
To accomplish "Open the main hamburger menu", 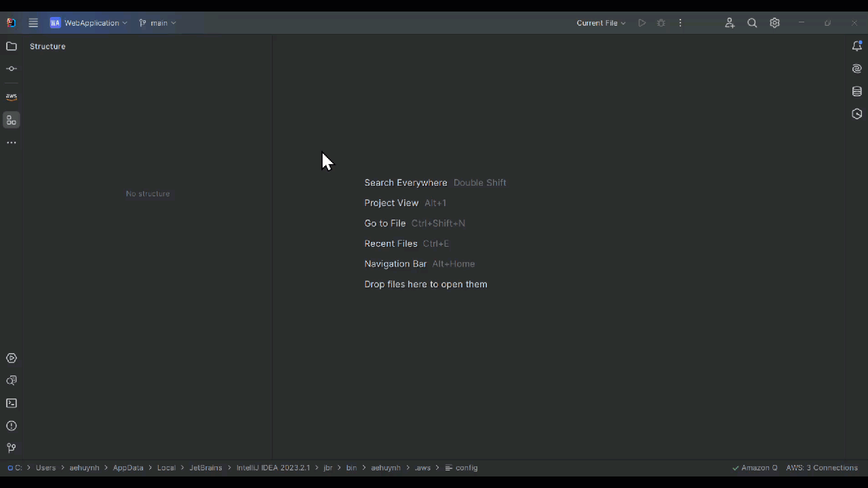I will pyautogui.click(x=33, y=22).
